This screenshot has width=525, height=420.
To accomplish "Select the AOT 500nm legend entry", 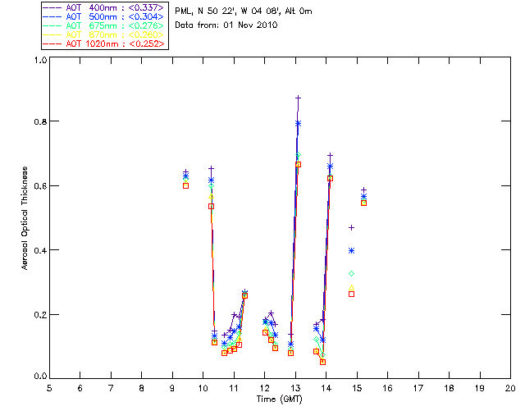I will click(103, 16).
